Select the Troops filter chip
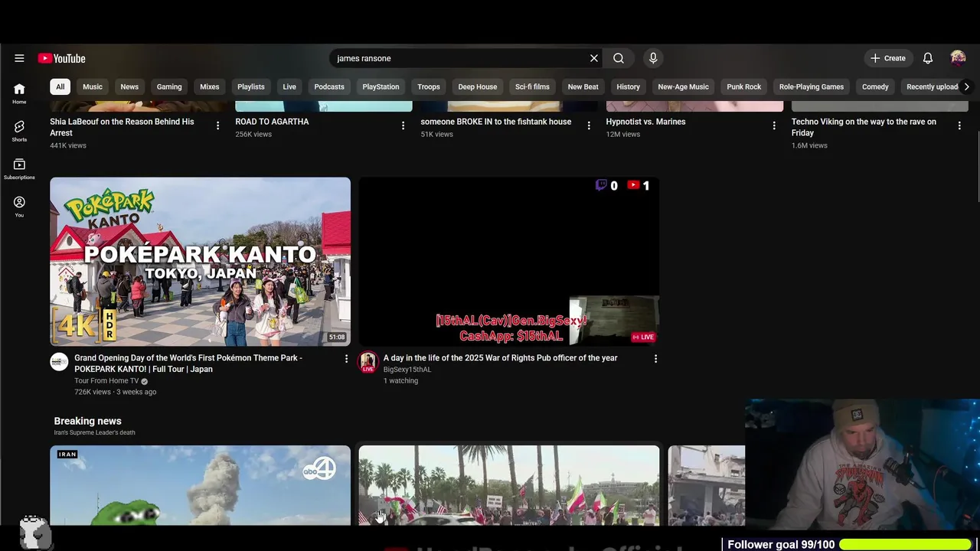This screenshot has height=551, width=980. click(429, 86)
